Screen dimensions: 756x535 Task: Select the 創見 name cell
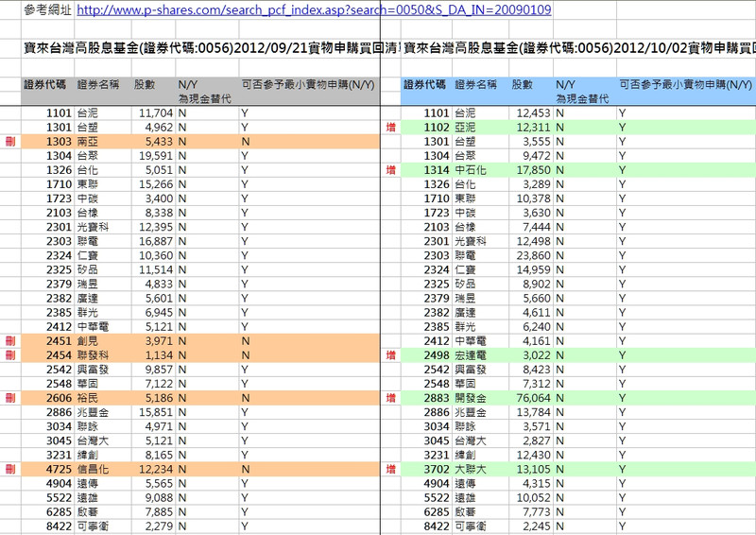click(87, 341)
